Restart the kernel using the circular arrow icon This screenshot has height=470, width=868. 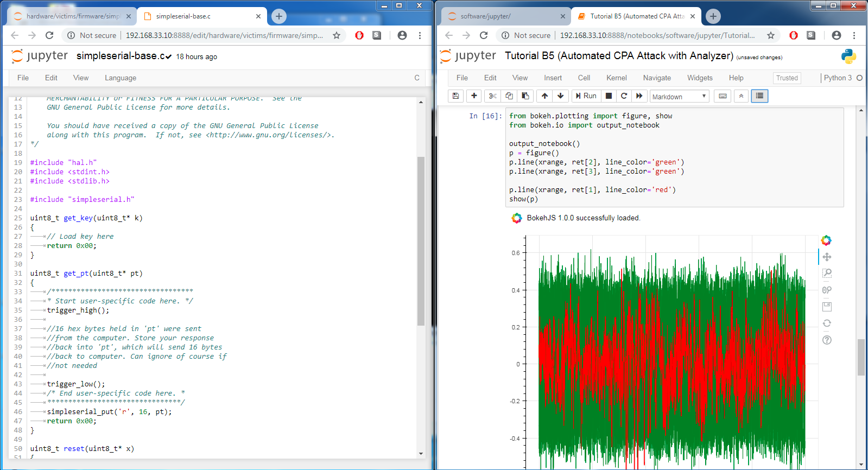[x=624, y=96]
